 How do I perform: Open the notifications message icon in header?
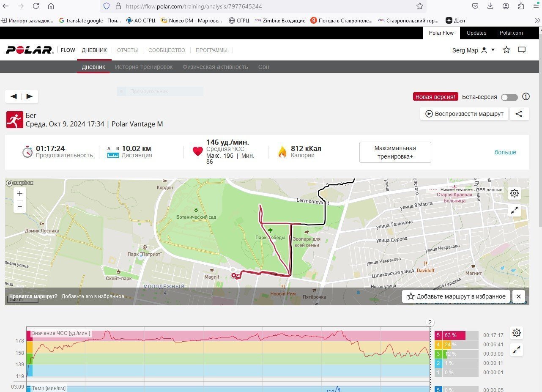point(522,50)
